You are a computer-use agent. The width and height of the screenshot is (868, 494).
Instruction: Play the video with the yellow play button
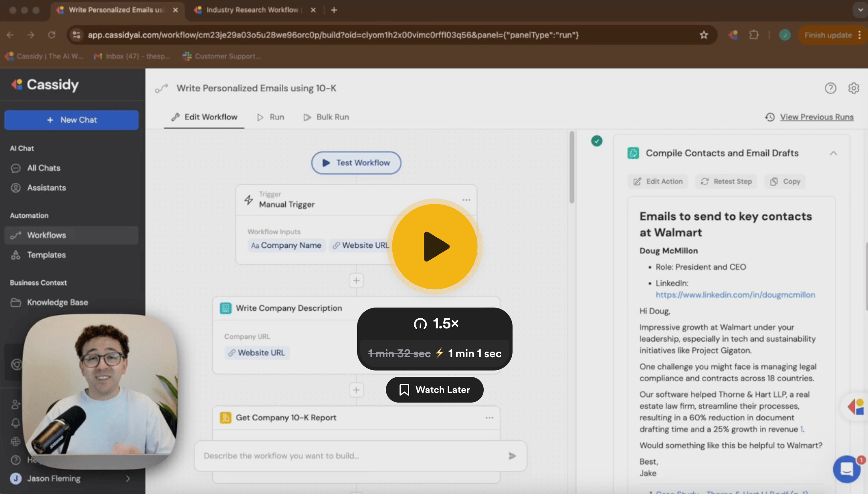click(x=435, y=247)
